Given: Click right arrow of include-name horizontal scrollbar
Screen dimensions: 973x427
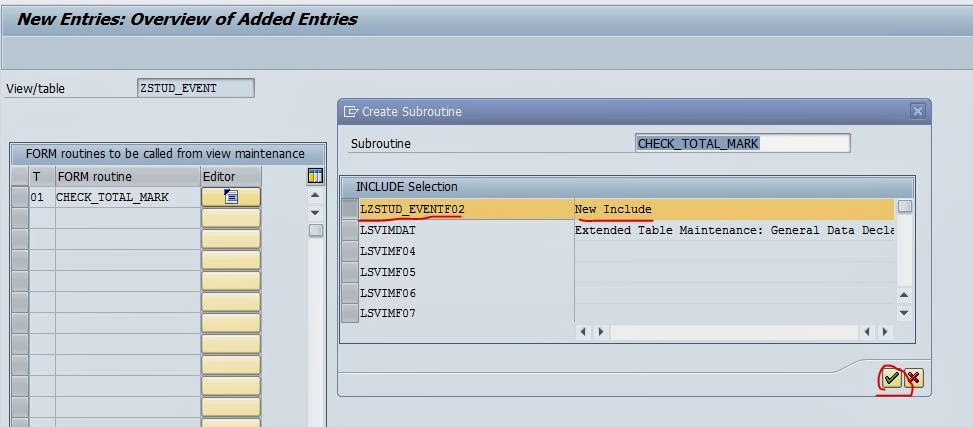Looking at the screenshot, I should click(601, 332).
